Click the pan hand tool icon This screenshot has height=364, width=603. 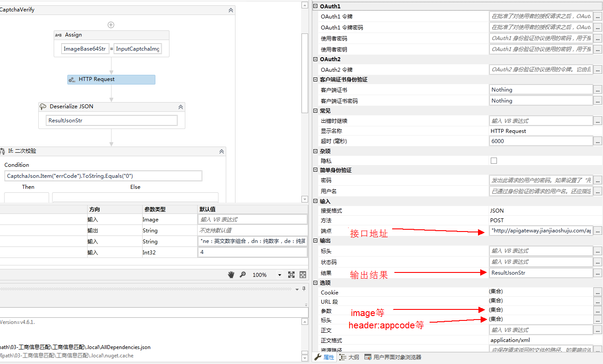(x=231, y=275)
